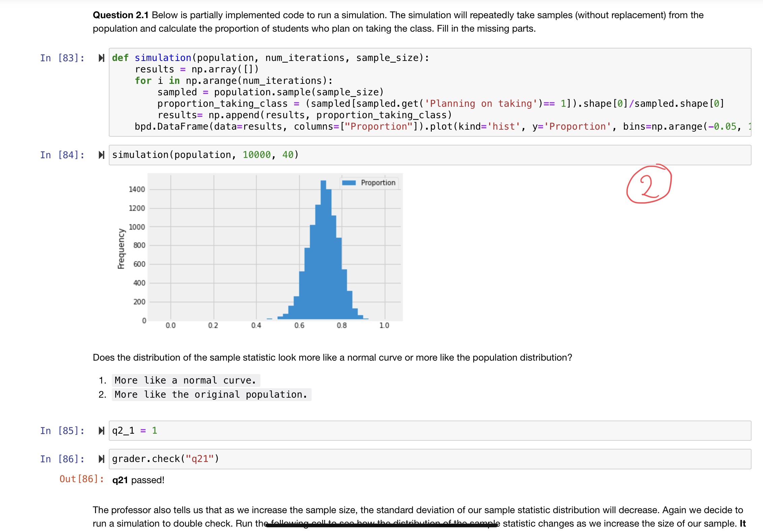The width and height of the screenshot is (763, 532).
Task: Select the In [83] cell prompt
Action: click(x=62, y=58)
